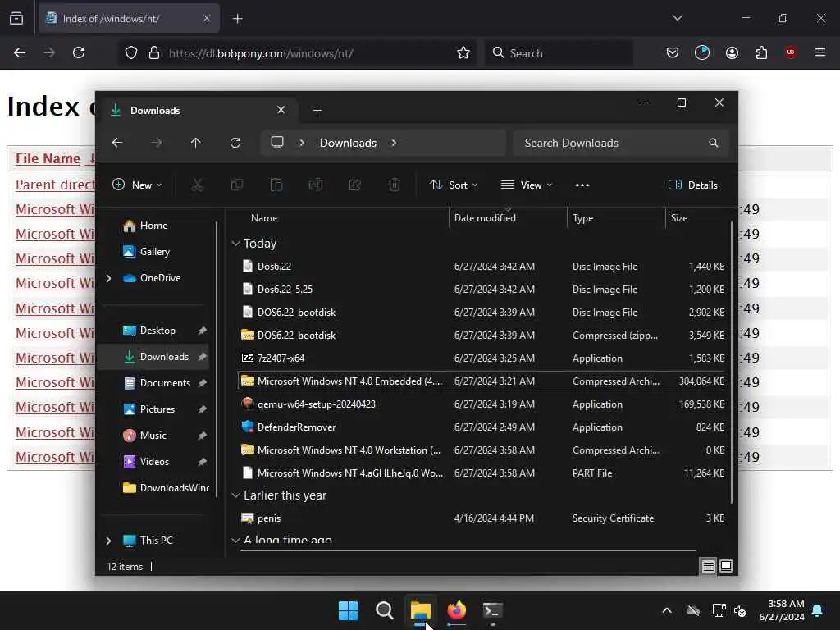Open Firefox list all tabs dropdown
The width and height of the screenshot is (840, 630).
677,18
